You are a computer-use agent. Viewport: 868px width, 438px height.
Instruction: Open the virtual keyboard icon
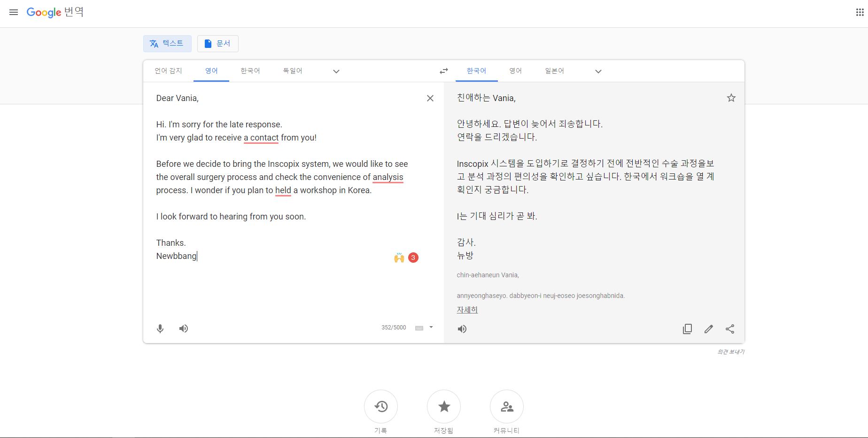click(x=419, y=328)
